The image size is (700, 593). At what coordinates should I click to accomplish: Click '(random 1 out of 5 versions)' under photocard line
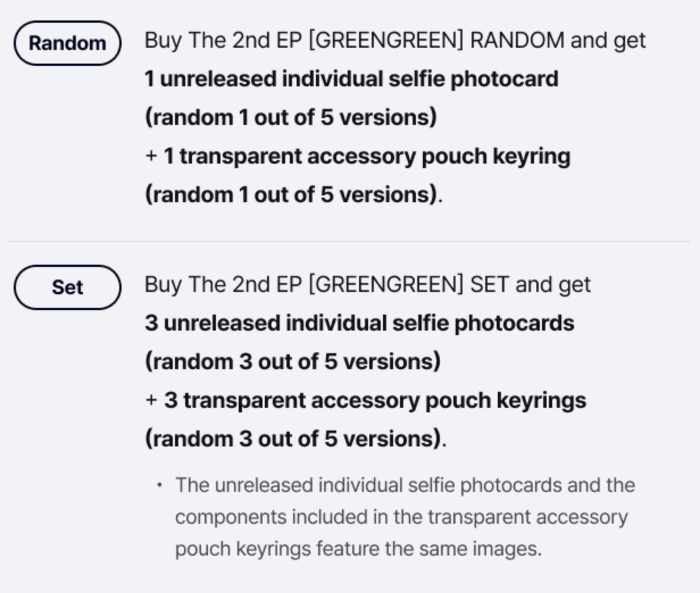point(291,118)
